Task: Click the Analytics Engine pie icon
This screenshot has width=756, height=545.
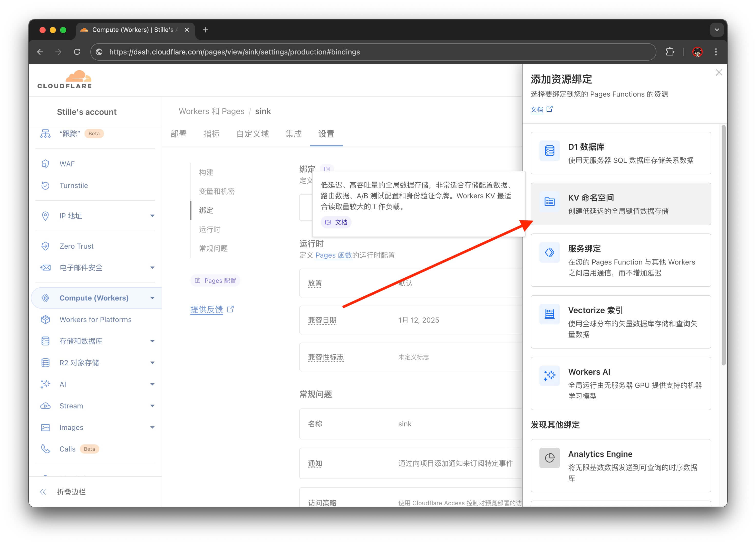Action: [549, 458]
